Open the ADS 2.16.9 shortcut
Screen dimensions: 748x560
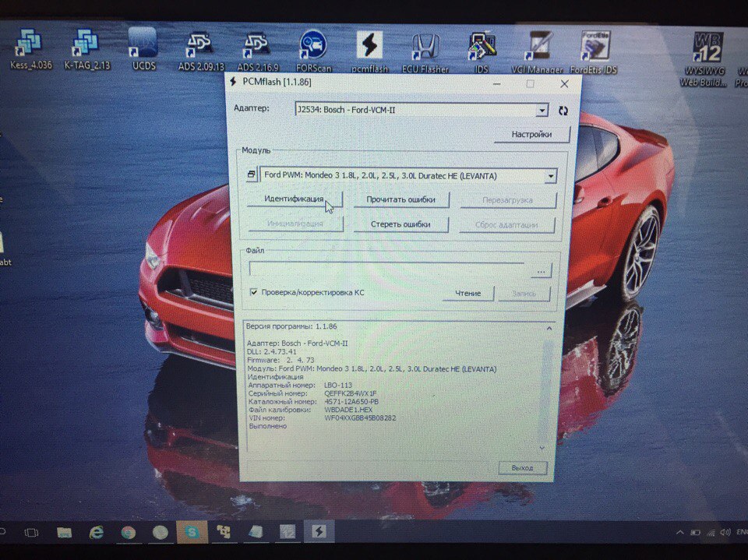(258, 51)
